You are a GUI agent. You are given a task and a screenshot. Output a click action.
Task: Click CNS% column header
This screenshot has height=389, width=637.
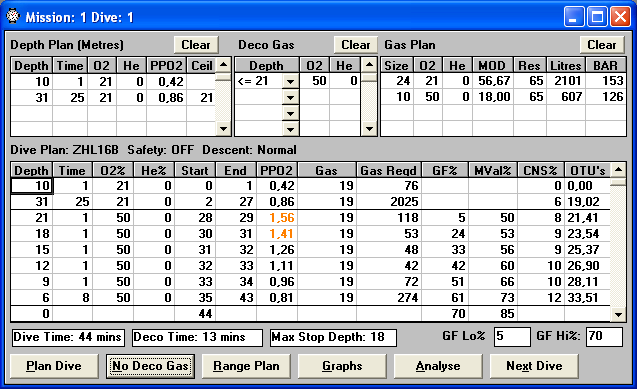(x=540, y=170)
